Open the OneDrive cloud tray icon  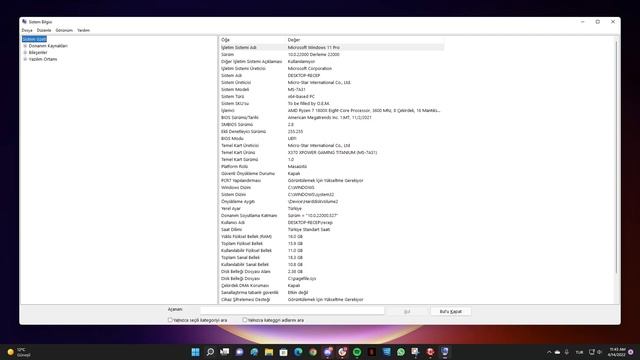point(557,352)
